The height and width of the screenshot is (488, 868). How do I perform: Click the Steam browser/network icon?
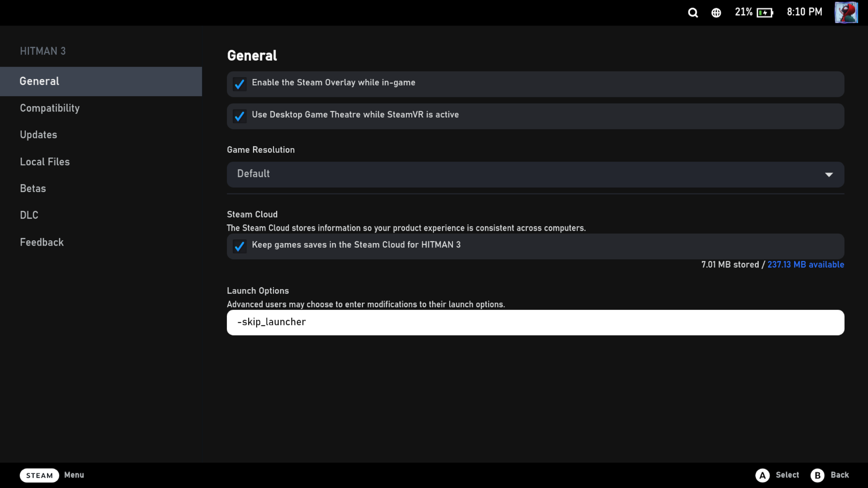point(715,12)
